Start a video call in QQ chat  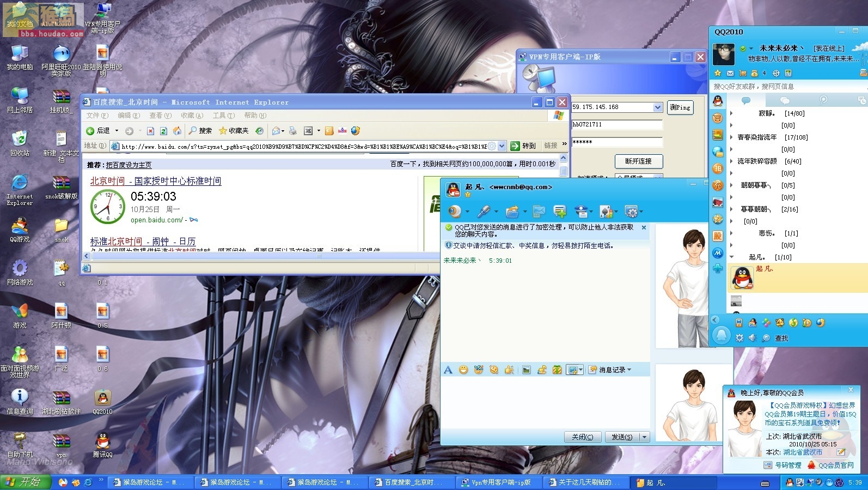pyautogui.click(x=454, y=211)
